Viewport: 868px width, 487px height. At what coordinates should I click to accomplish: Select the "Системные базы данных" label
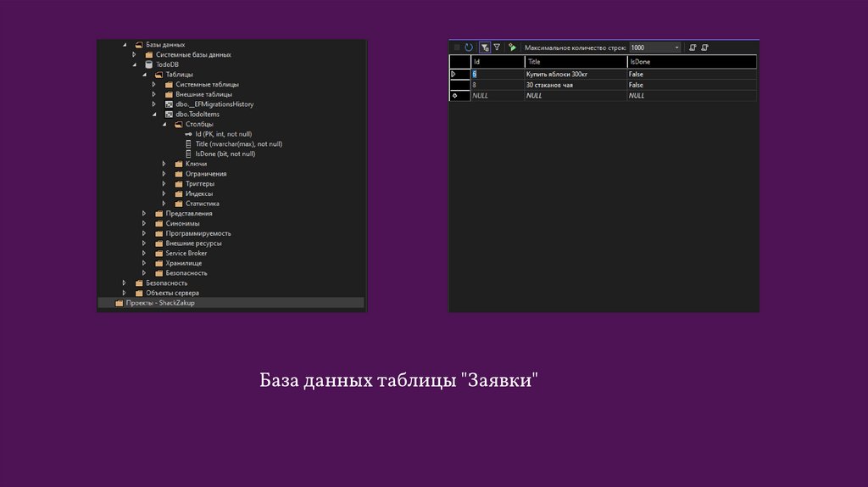(x=193, y=55)
